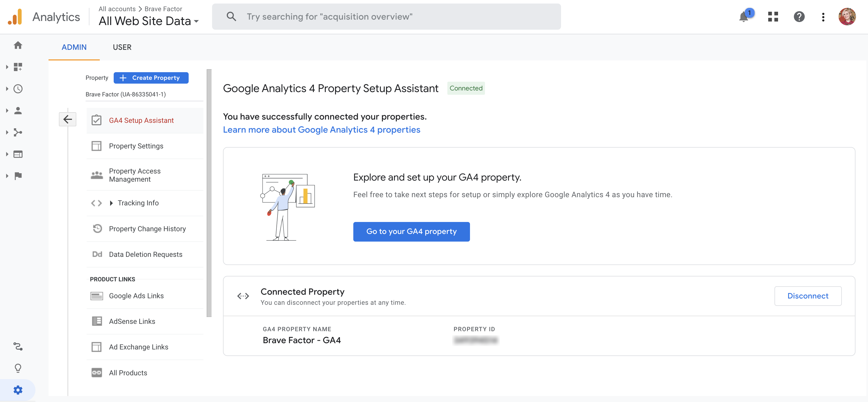
Task: Click Go to your GA4 property button
Action: (411, 232)
